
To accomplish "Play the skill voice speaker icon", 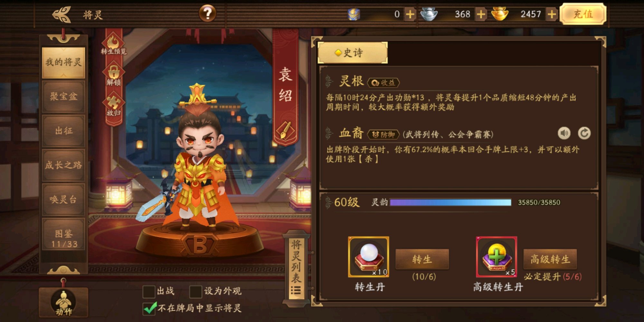I will point(564,133).
